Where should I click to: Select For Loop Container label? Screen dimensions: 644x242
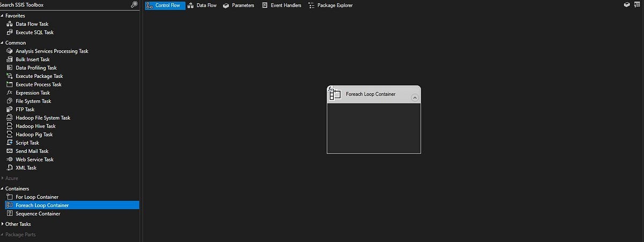point(37,197)
